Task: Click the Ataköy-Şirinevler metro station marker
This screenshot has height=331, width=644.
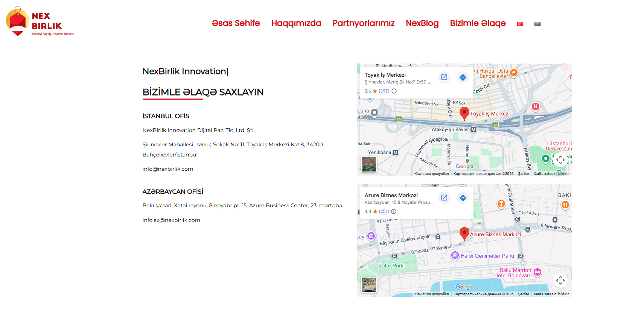Action: pyautogui.click(x=473, y=130)
